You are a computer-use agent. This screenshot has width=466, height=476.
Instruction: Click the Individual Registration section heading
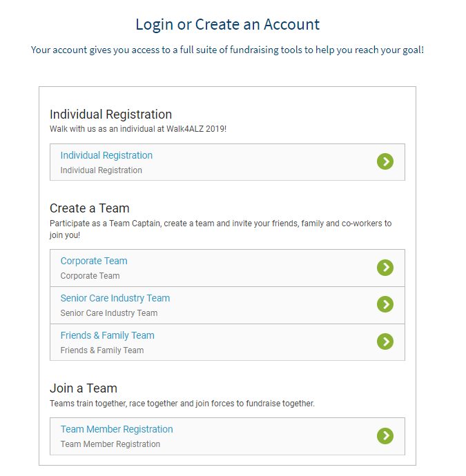[110, 115]
